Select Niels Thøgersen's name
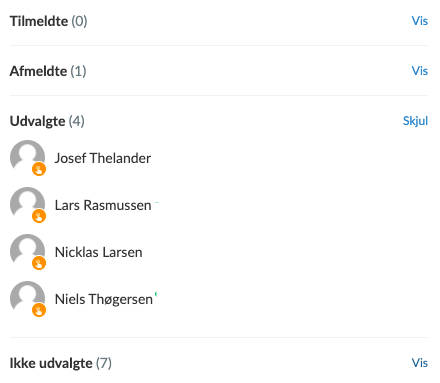440x383 pixels. coord(104,299)
